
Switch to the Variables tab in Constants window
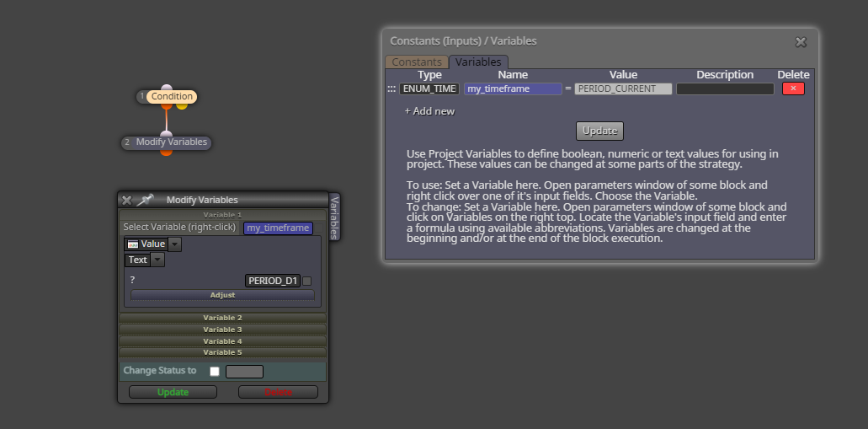point(478,62)
